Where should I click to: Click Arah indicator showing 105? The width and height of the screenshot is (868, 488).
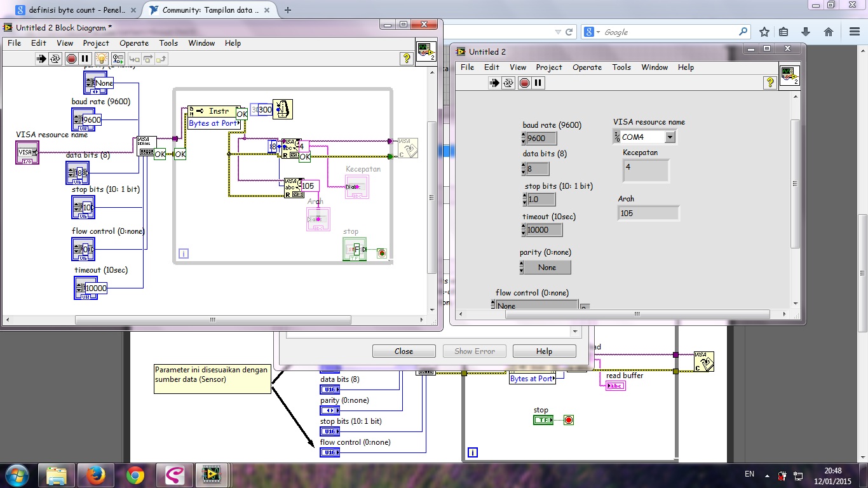coord(649,213)
